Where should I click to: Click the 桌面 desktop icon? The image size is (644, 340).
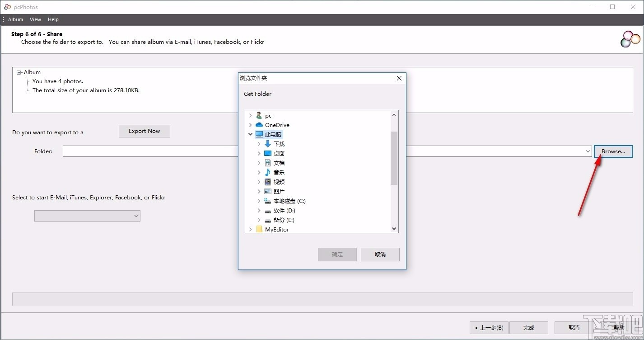coord(268,153)
